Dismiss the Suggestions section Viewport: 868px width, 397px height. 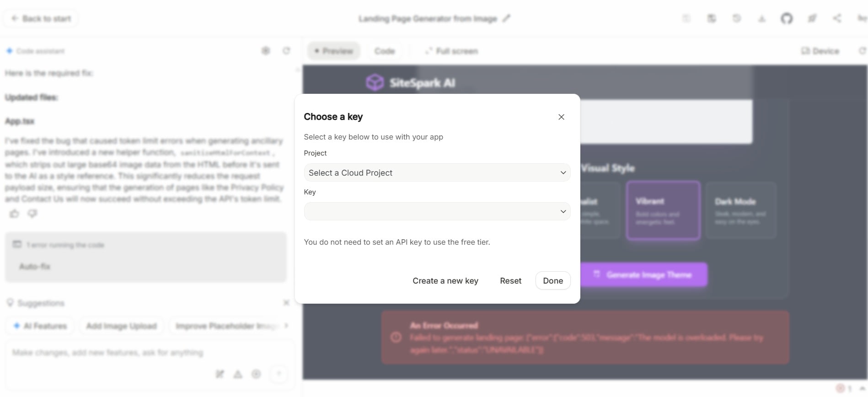286,303
